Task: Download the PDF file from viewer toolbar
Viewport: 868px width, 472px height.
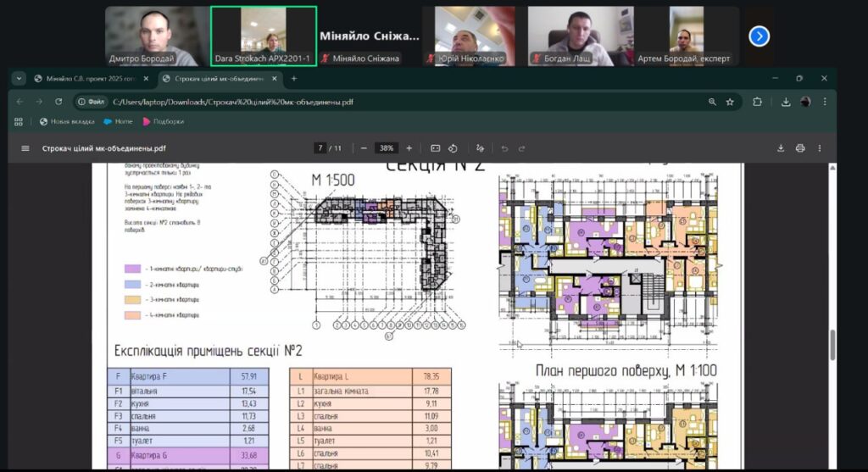Action: pos(781,148)
